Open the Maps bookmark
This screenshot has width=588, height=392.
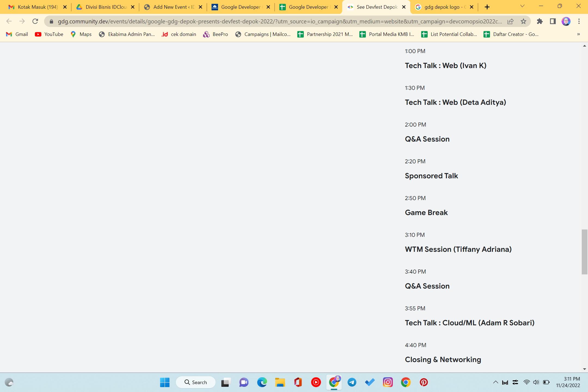point(81,34)
